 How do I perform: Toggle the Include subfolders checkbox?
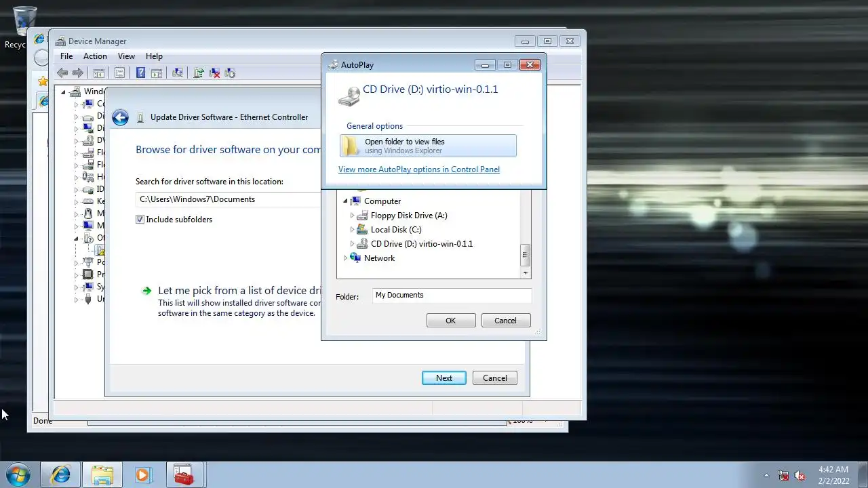[140, 220]
